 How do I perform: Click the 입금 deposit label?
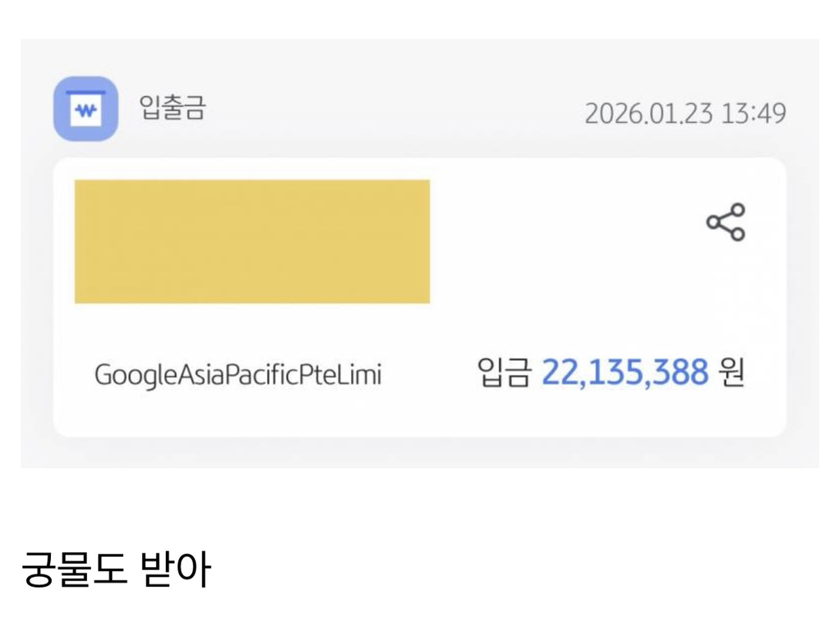504,374
